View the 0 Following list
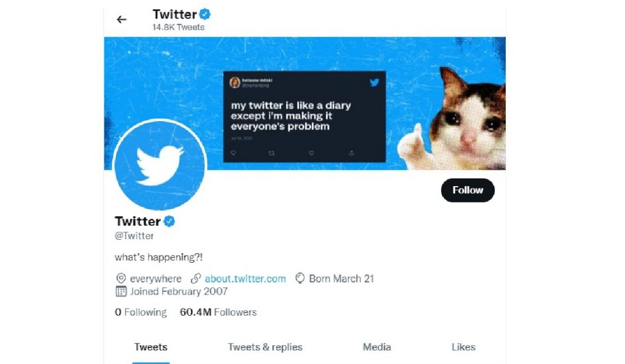 coord(141,312)
